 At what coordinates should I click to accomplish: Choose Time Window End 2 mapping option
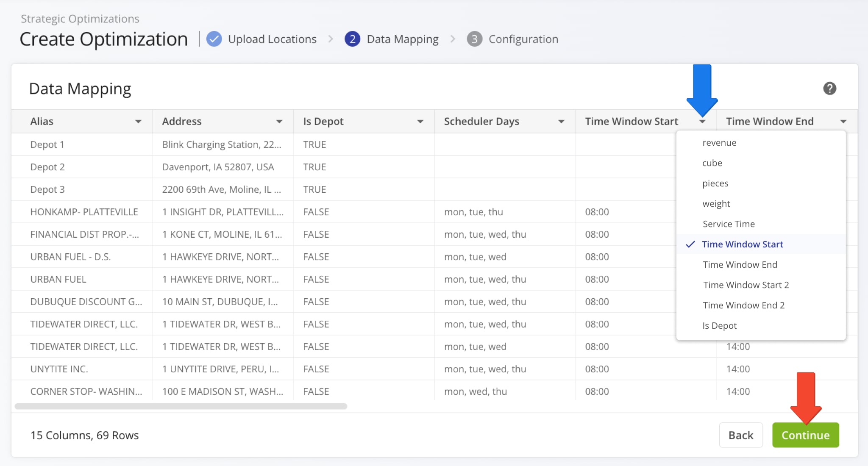click(743, 305)
